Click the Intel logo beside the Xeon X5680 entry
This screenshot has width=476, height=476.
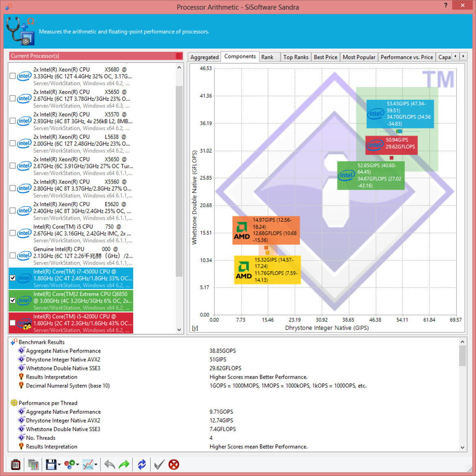[24, 76]
